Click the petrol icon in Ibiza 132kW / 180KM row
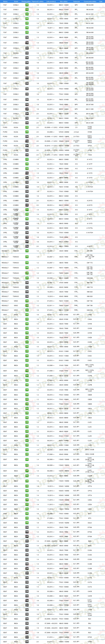 click(x=27, y=471)
